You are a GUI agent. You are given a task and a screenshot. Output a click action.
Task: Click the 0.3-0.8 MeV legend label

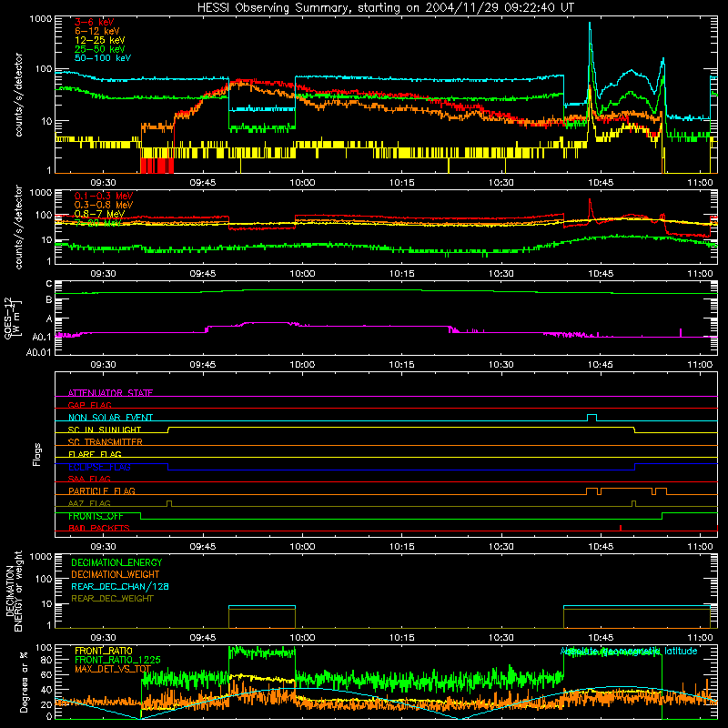pyautogui.click(x=104, y=205)
